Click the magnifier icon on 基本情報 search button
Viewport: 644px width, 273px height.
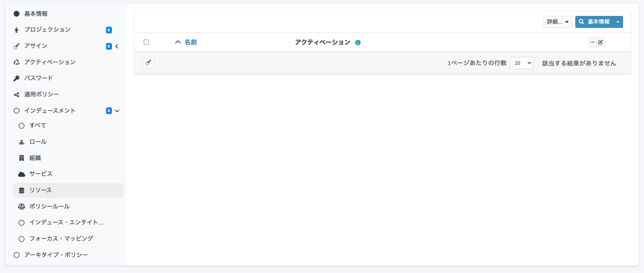[x=581, y=22]
